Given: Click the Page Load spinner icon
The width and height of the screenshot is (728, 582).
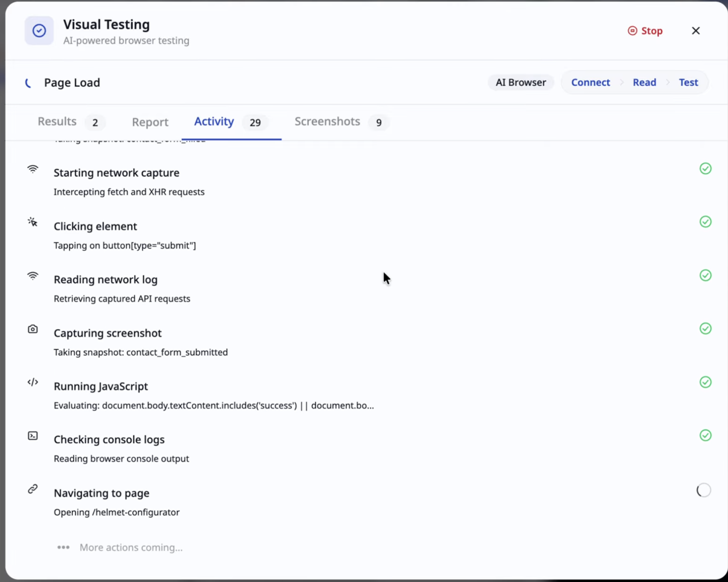Looking at the screenshot, I should [x=28, y=83].
